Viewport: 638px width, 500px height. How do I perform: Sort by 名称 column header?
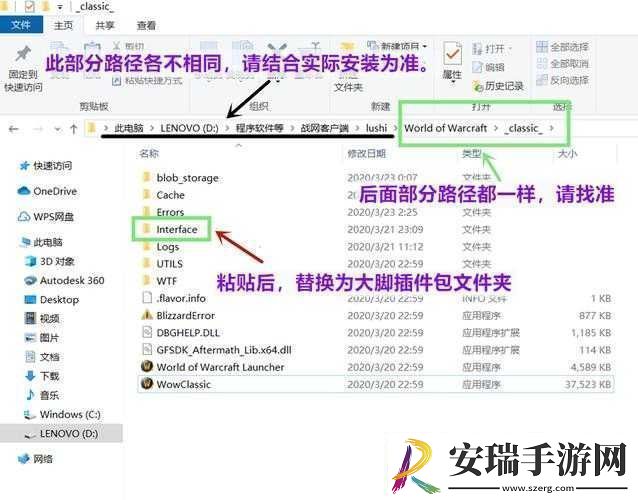click(149, 153)
